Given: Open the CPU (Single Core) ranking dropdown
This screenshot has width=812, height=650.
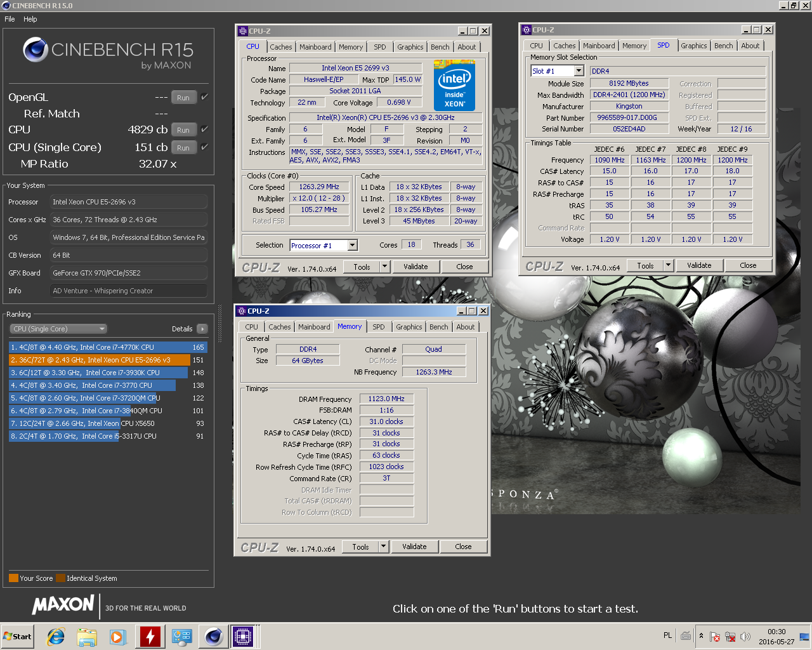Looking at the screenshot, I should tap(58, 329).
